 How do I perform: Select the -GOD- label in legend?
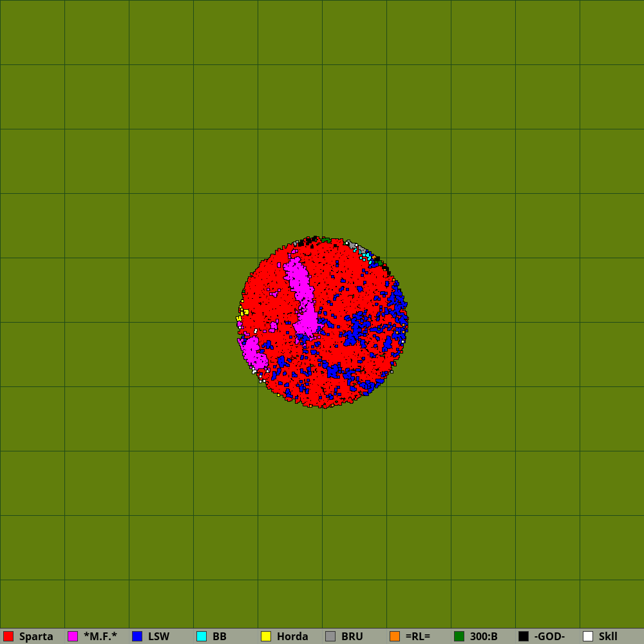[549, 637]
